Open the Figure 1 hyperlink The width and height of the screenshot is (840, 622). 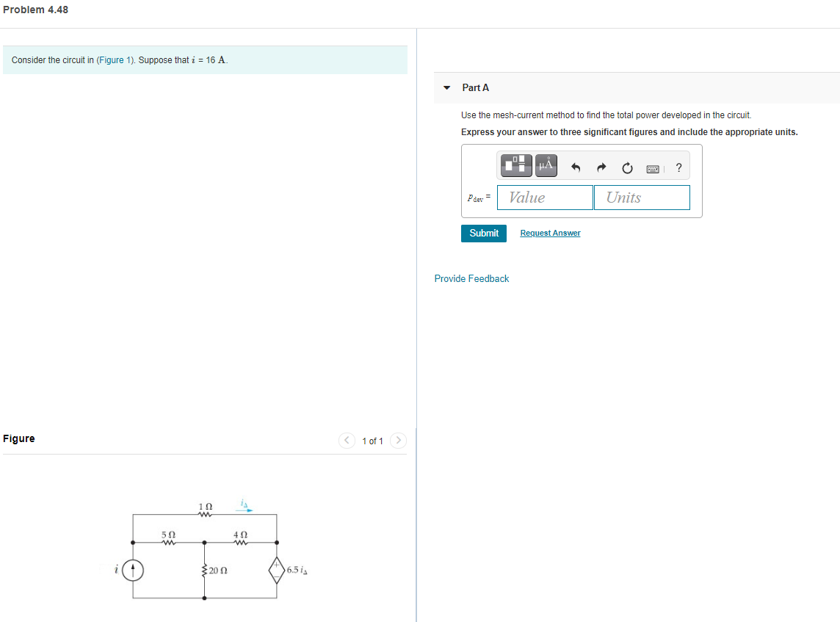pos(113,59)
